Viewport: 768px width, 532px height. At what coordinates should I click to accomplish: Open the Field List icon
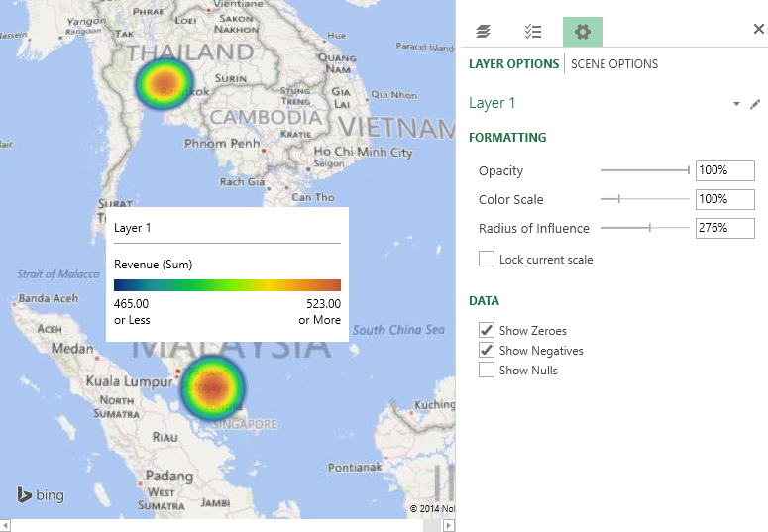533,32
